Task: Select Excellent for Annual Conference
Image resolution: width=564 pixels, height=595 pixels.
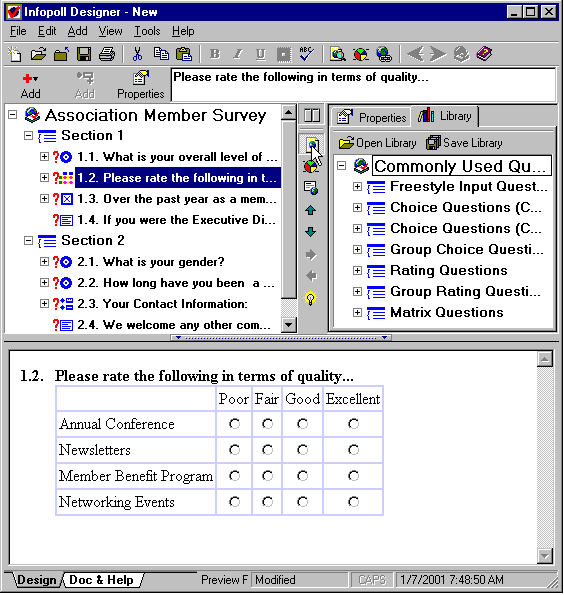Action: (x=353, y=423)
